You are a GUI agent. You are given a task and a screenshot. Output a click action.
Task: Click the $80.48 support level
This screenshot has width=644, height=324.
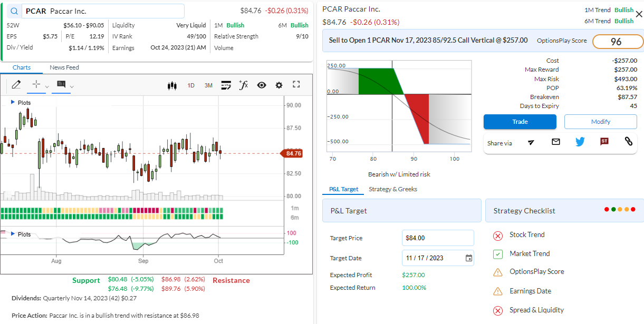click(118, 279)
